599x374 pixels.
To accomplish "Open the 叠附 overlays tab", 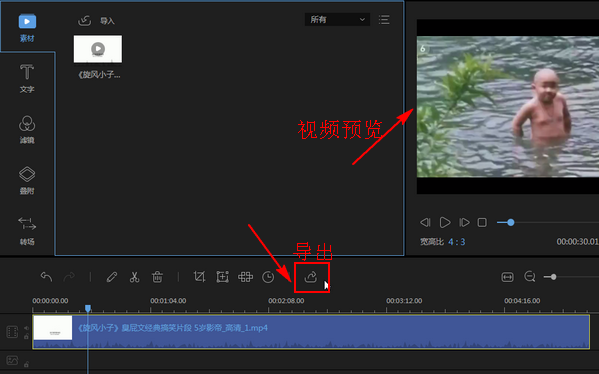I will (27, 180).
